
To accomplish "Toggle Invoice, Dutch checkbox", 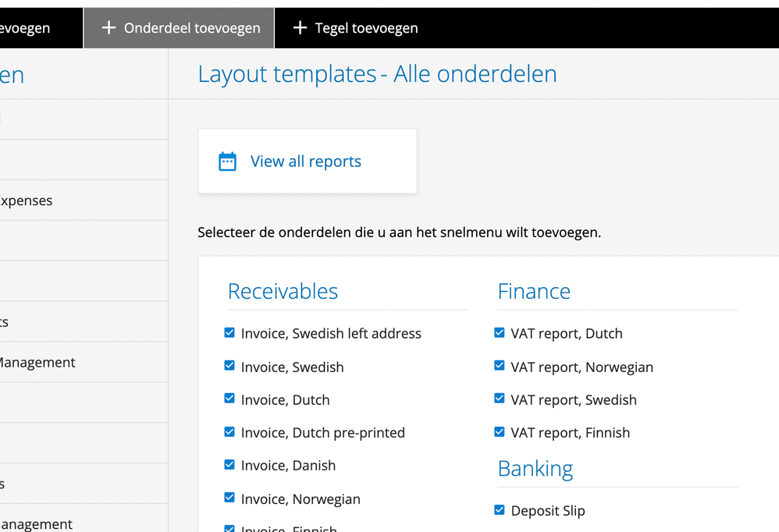I will tap(229, 399).
